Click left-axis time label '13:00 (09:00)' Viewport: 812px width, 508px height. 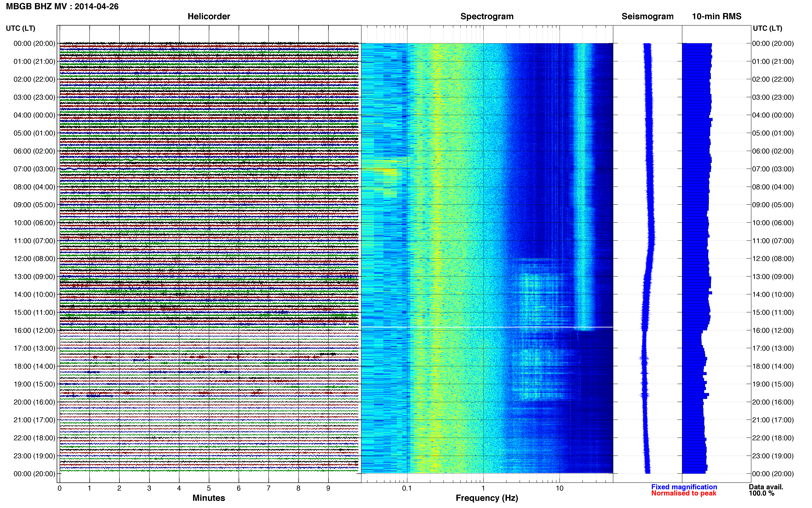(34, 277)
